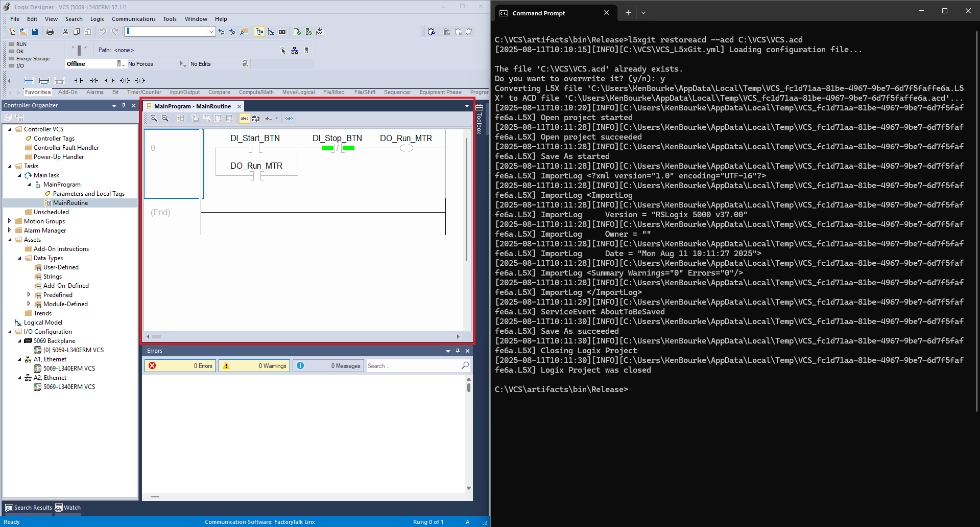
Task: Open the Watch tab at bottom
Action: click(68, 508)
